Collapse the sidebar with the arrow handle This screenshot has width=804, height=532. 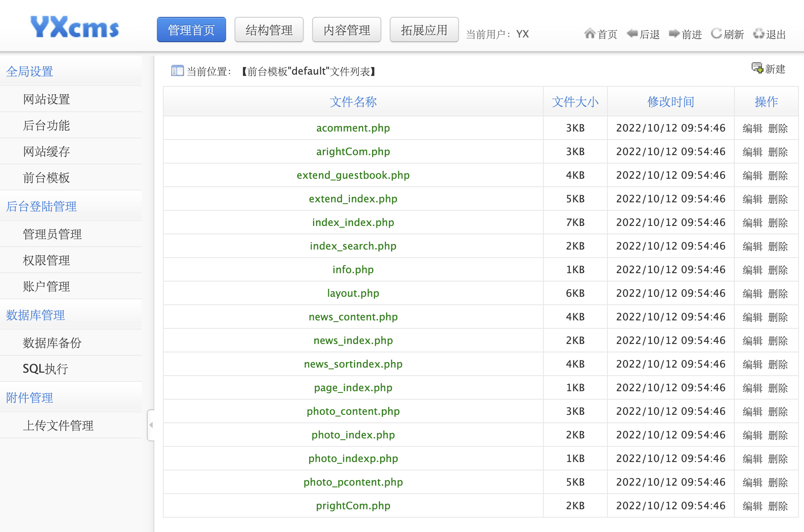[151, 425]
